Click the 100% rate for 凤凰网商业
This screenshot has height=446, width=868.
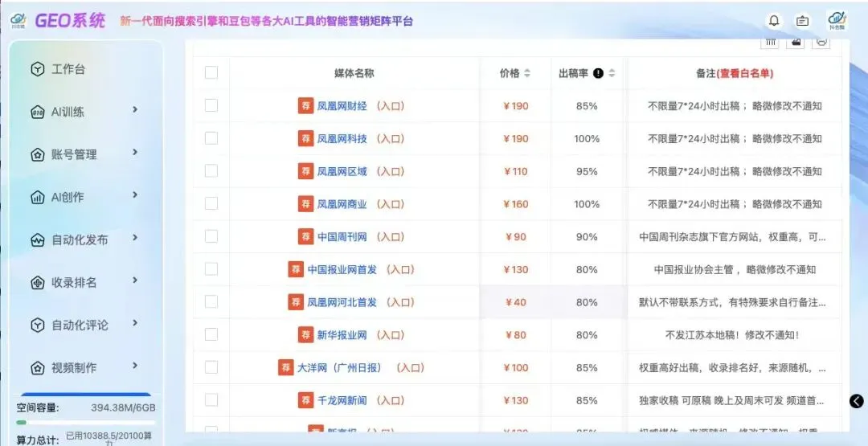point(587,204)
